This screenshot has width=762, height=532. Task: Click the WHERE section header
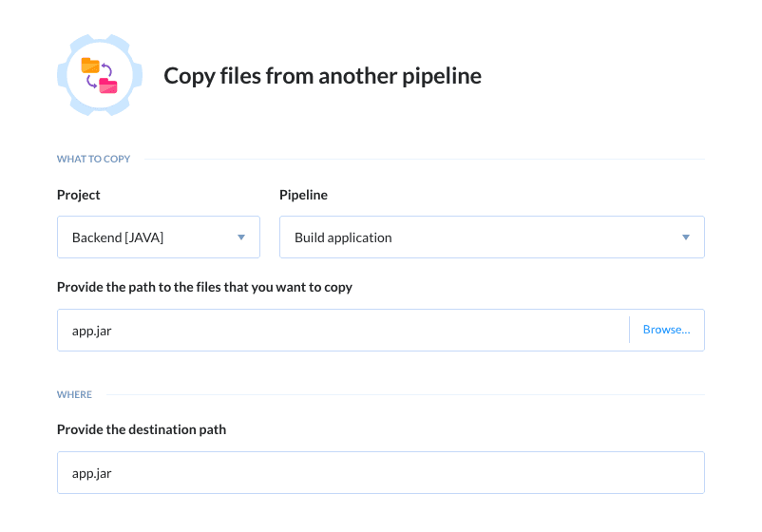coord(74,394)
